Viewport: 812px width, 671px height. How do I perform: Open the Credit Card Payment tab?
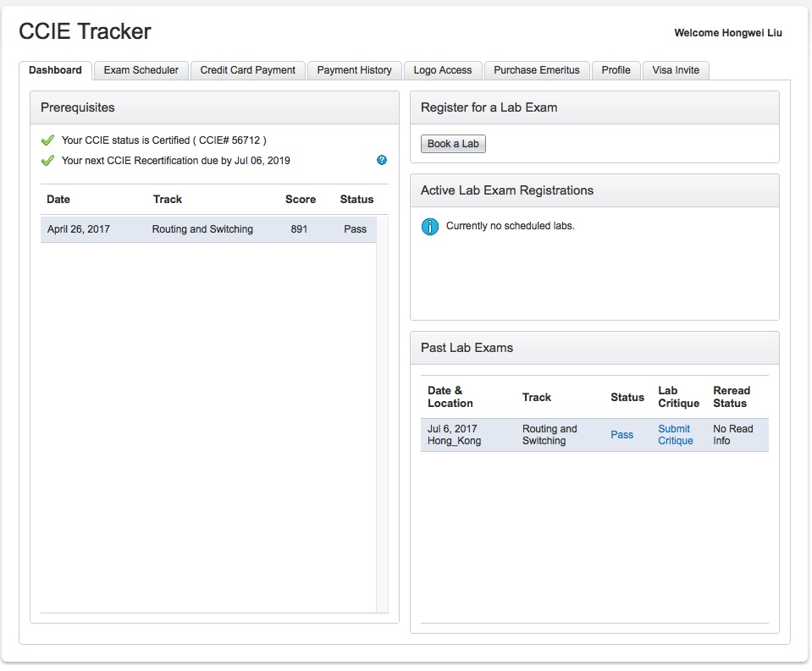(x=247, y=70)
